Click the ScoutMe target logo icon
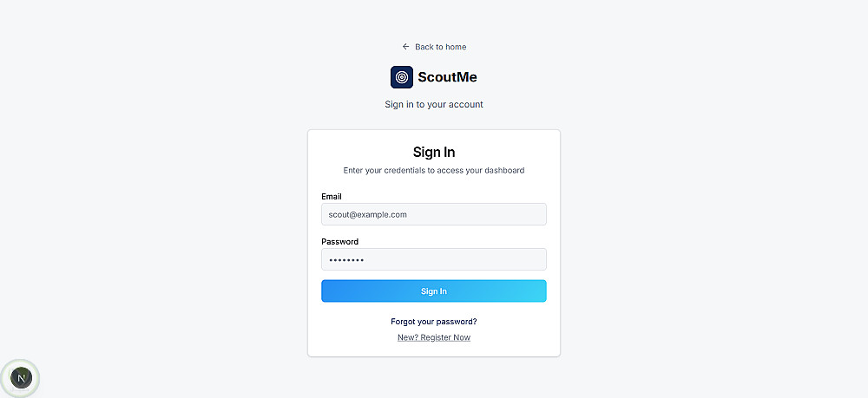 (x=402, y=77)
